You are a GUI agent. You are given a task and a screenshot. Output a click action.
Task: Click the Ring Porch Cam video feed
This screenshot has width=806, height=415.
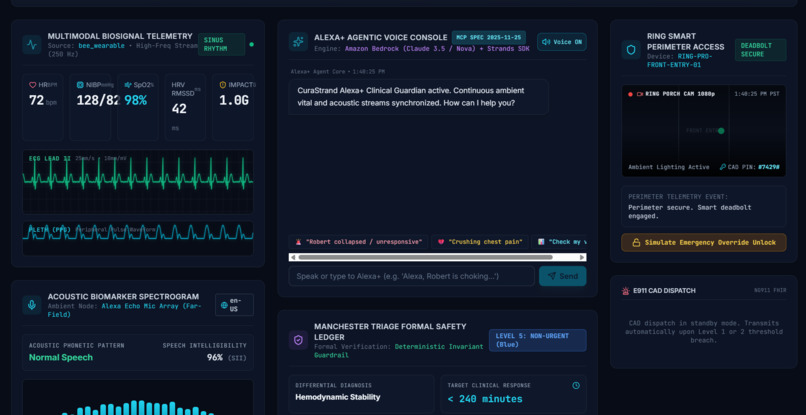(704, 131)
